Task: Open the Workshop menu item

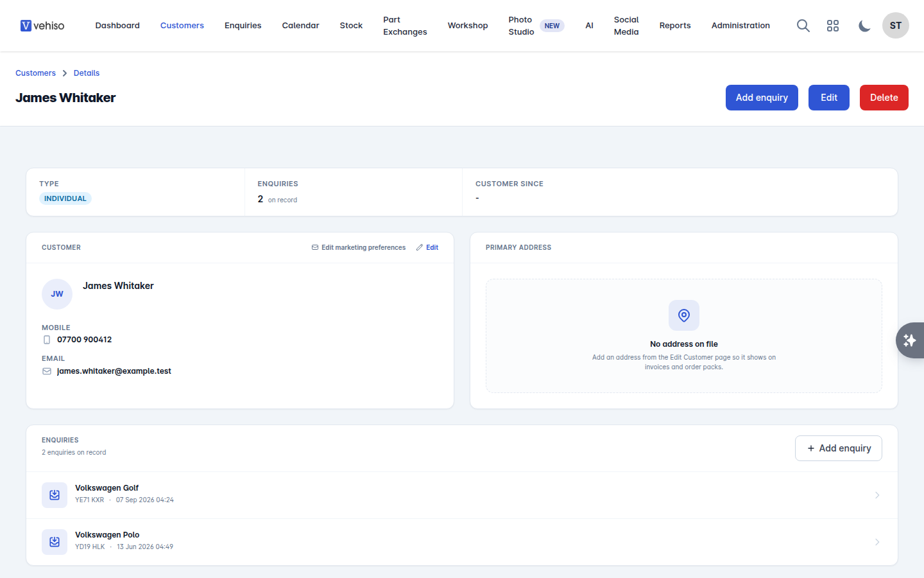Action: (x=468, y=26)
